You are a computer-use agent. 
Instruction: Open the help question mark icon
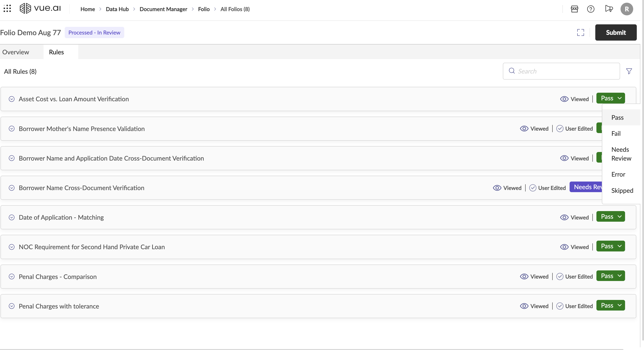(591, 9)
